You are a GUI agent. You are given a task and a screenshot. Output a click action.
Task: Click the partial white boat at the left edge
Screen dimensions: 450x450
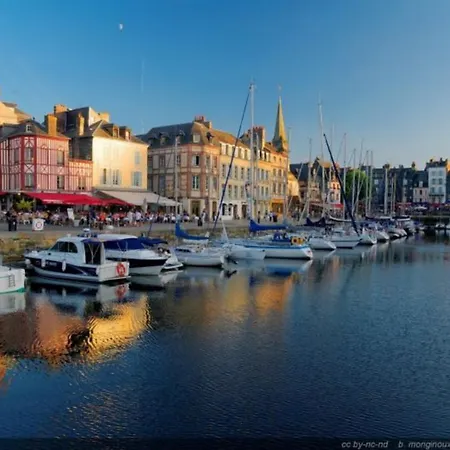(12, 279)
